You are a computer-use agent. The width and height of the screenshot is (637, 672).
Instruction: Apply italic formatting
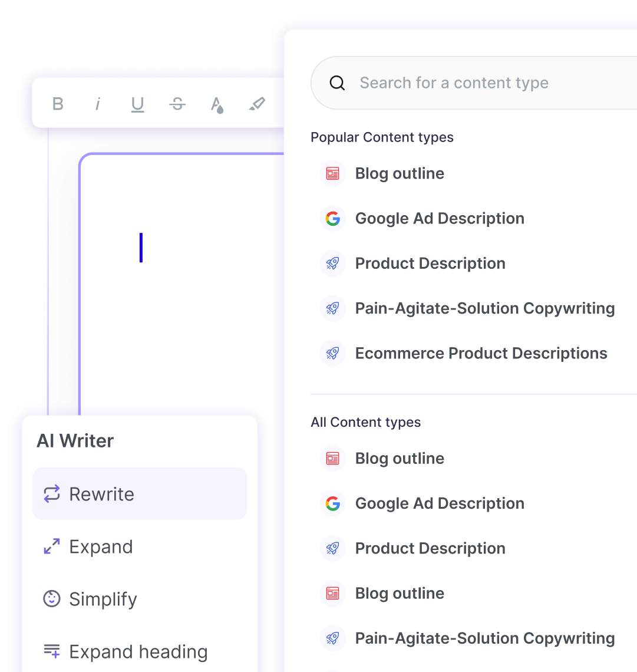click(98, 104)
